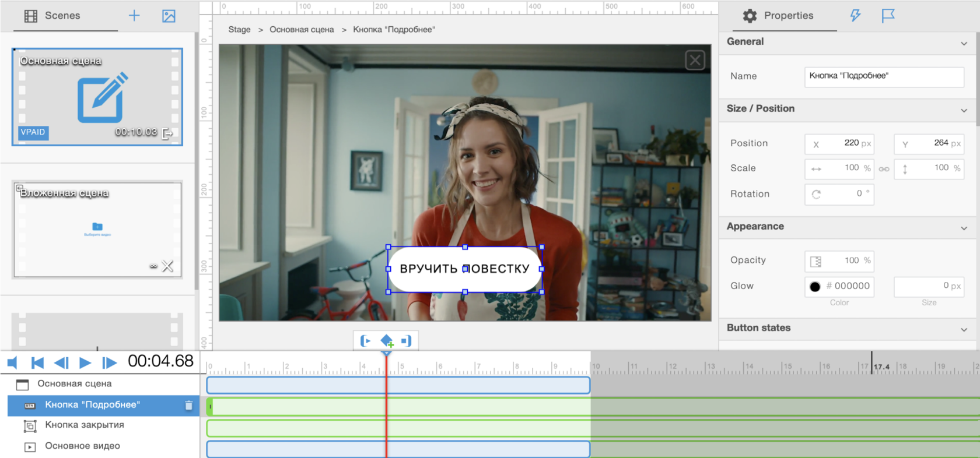The height and width of the screenshot is (458, 980).
Task: Click the Name field
Action: [x=884, y=77]
